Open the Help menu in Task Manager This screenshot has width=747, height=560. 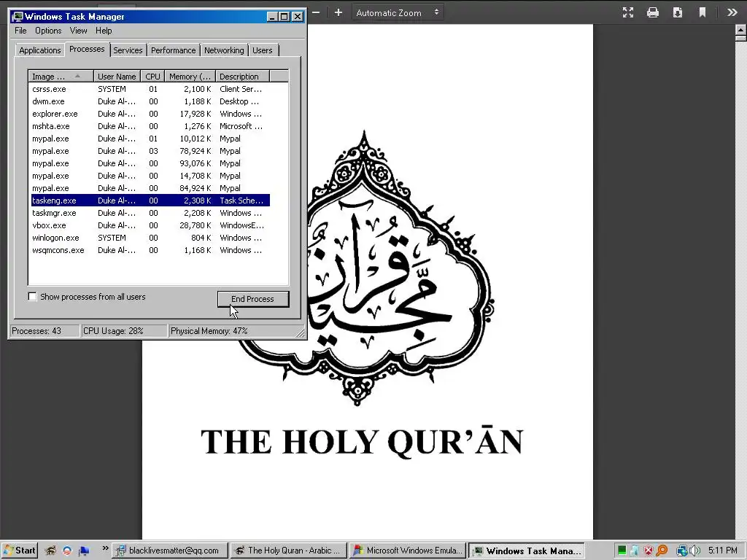coord(104,31)
